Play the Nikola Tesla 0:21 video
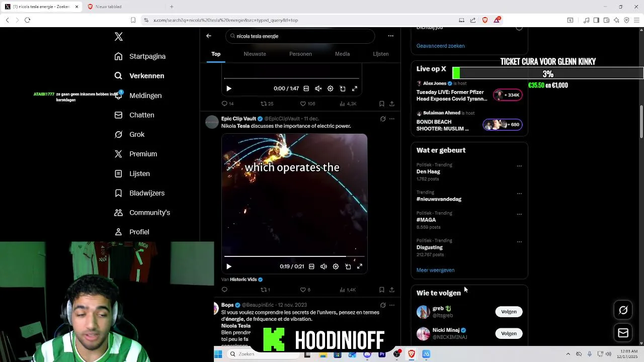 point(228,266)
